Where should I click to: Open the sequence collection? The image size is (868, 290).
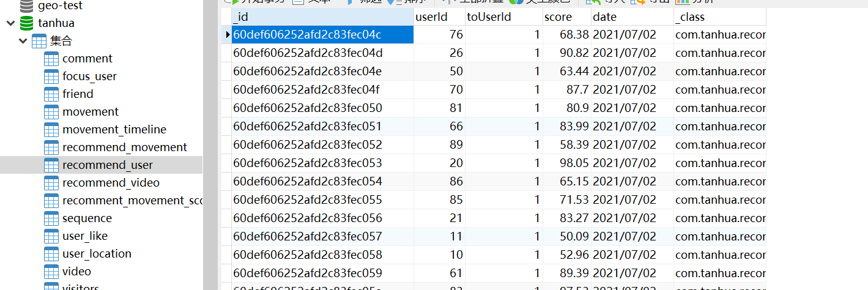tap(87, 218)
